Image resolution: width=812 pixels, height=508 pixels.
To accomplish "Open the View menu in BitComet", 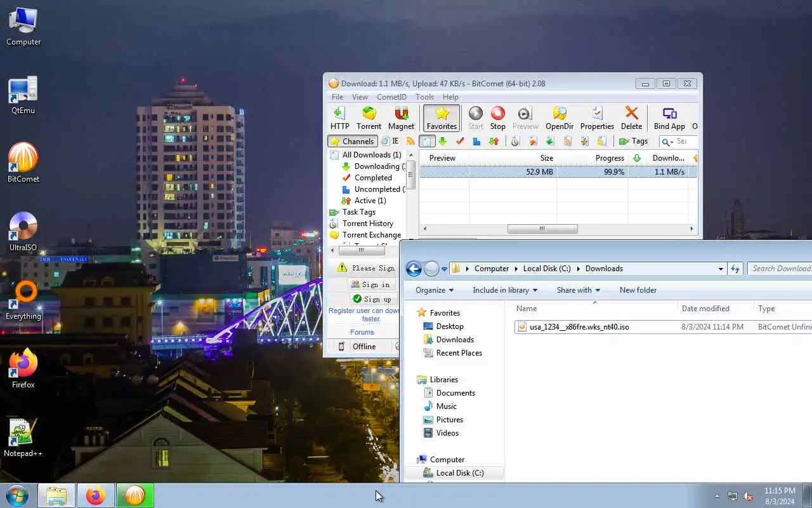I will click(360, 97).
